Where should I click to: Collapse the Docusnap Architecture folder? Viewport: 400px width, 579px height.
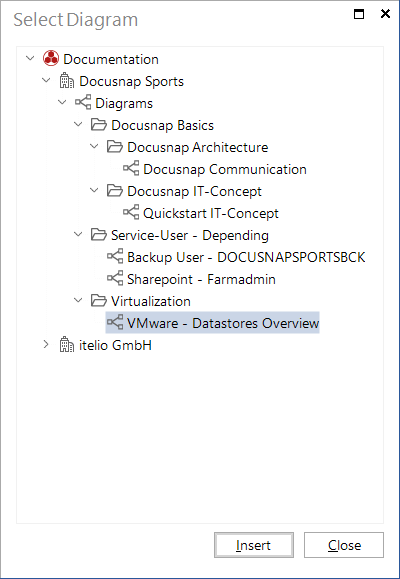point(94,146)
